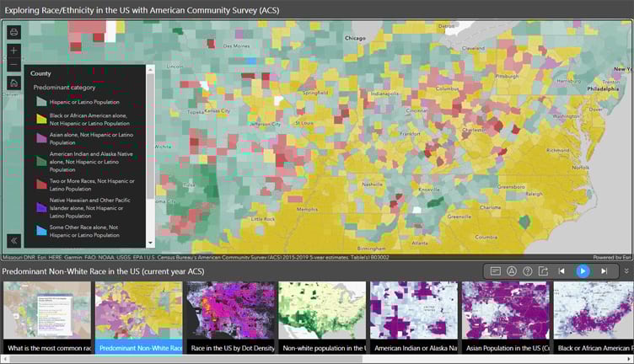Click the carousel scroll right arrow
The height and width of the screenshot is (364, 634).
click(x=630, y=359)
